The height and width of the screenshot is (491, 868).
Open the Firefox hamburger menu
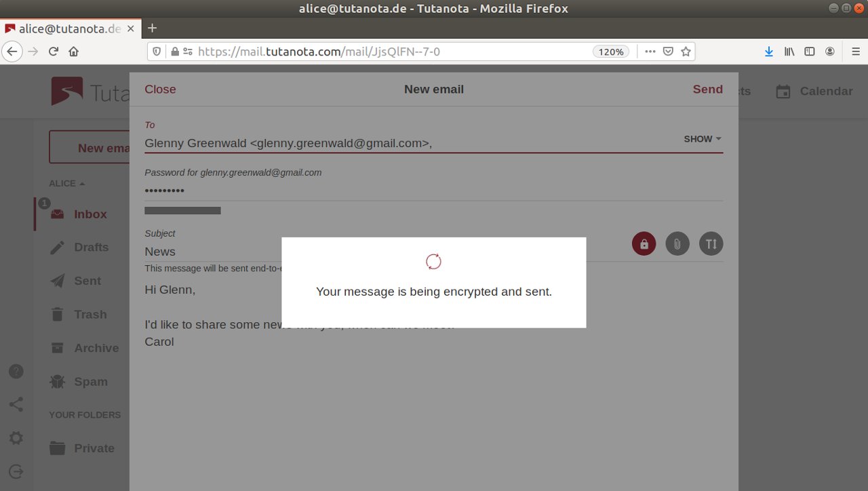(x=856, y=51)
